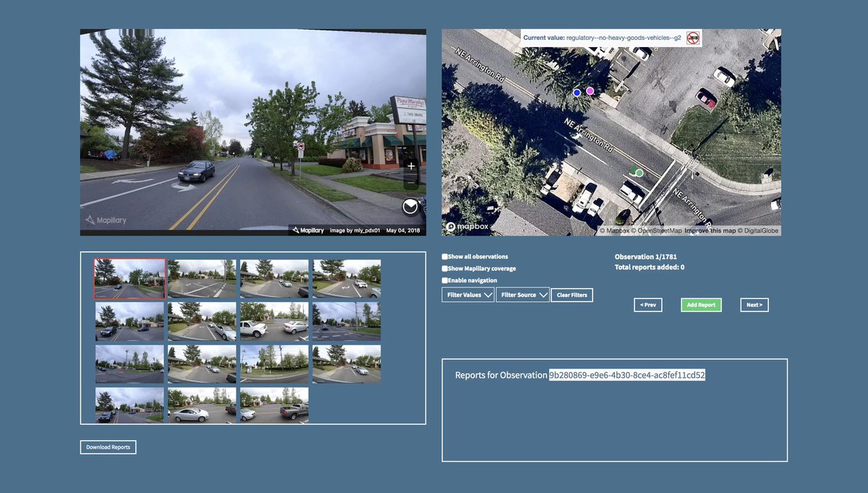Enable Show all observations checkbox
This screenshot has height=493, width=868.
[x=445, y=257]
